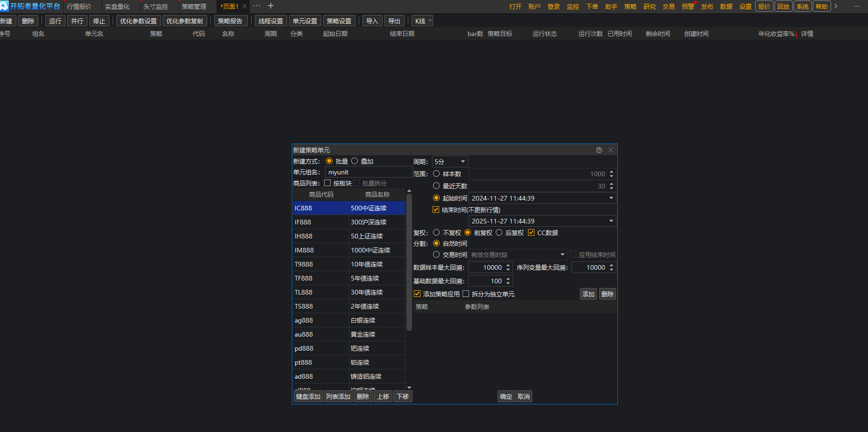This screenshot has height=432, width=868.
Task: Click the right chevron in top toolbar
Action: [x=836, y=7]
